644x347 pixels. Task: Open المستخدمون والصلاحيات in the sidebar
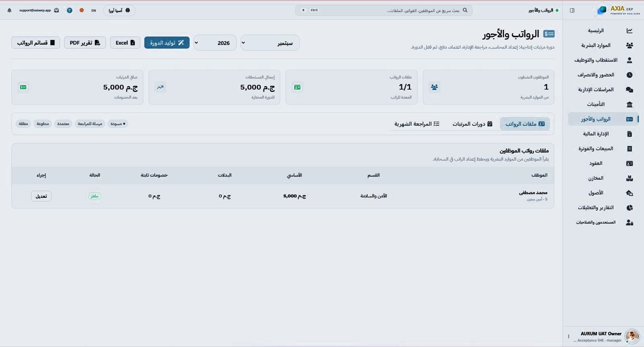(603, 222)
